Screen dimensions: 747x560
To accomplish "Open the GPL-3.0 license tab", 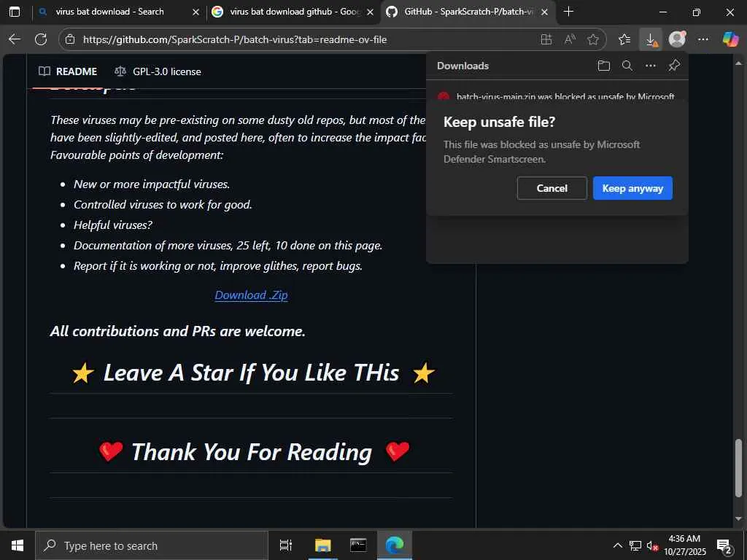I will [x=158, y=71].
